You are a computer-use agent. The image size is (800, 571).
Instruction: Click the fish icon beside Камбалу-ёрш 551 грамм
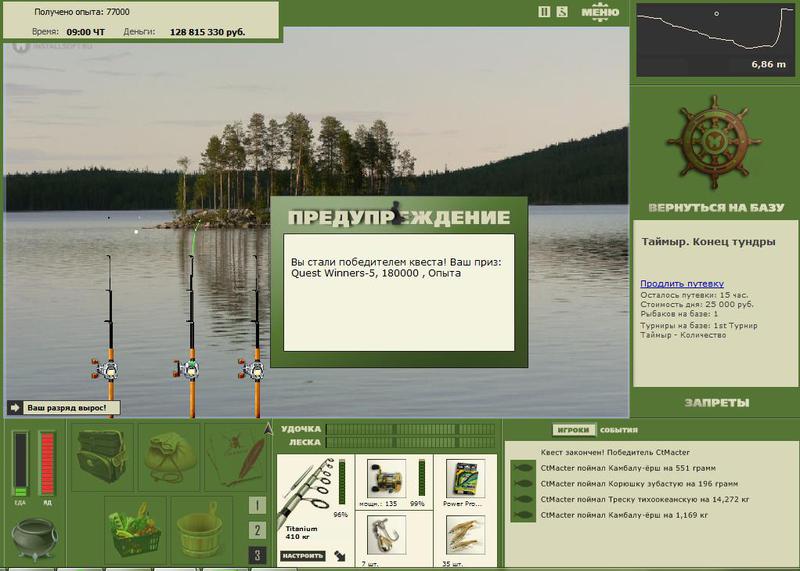[523, 468]
